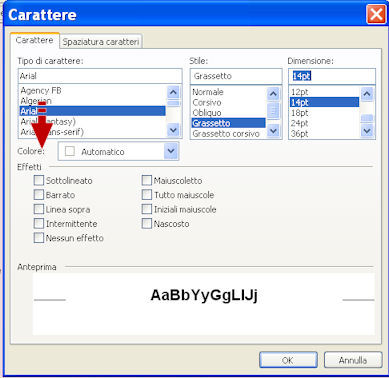The height and width of the screenshot is (378, 389).
Task: Click size list scroll up arrow
Action: (367, 94)
